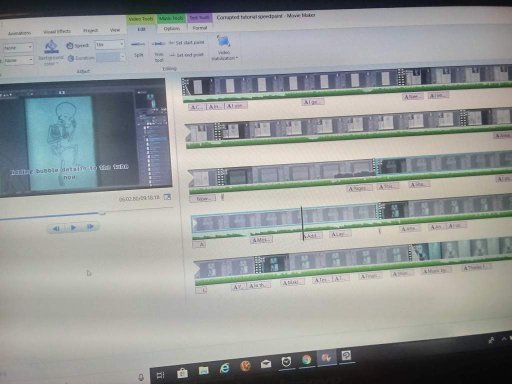Open Google Chrome from the taskbar
Screen dimensions: 512x384
point(306,359)
